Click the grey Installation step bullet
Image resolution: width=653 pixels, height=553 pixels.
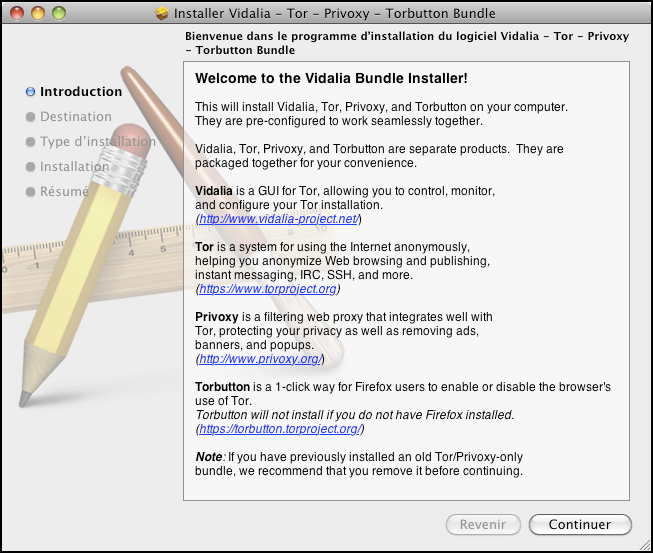point(30,167)
